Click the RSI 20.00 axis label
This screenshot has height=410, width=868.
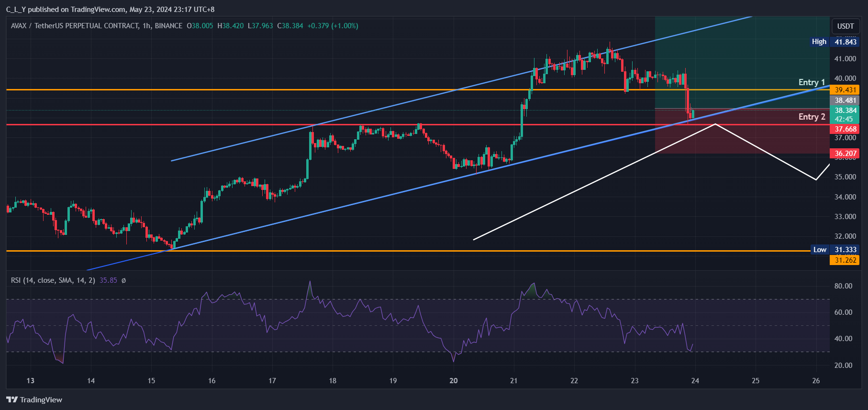pyautogui.click(x=844, y=366)
